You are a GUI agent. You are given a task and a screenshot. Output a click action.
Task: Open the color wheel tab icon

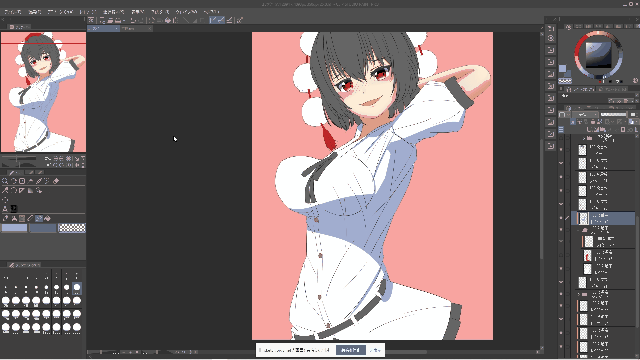tap(569, 27)
